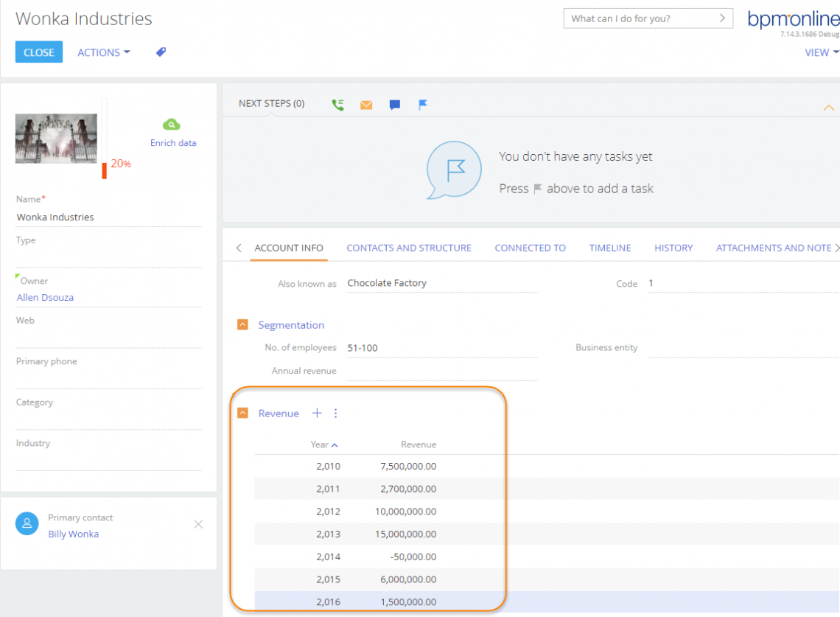Click the Web field
840x617 pixels.
point(109,338)
